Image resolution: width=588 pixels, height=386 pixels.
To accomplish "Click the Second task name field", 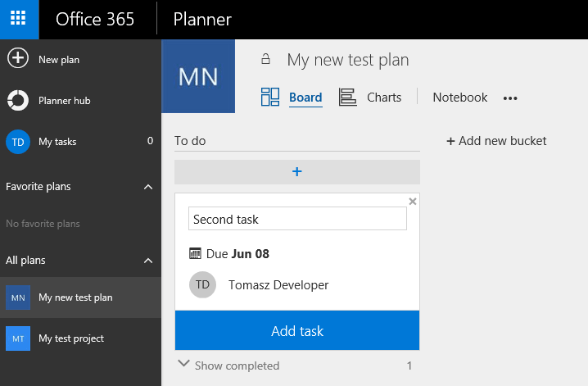I will [297, 219].
